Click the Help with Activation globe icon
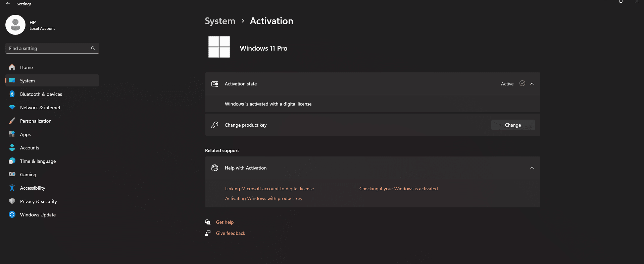The image size is (644, 264). coord(215,168)
